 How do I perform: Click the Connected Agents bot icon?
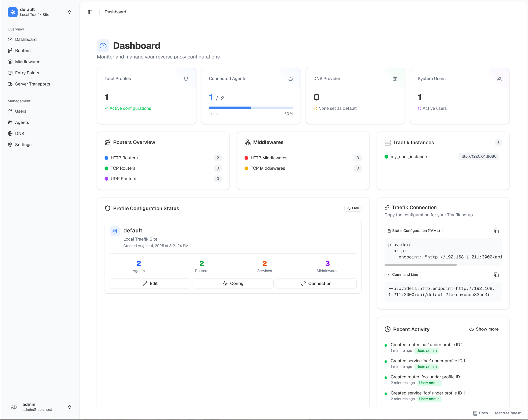291,79
